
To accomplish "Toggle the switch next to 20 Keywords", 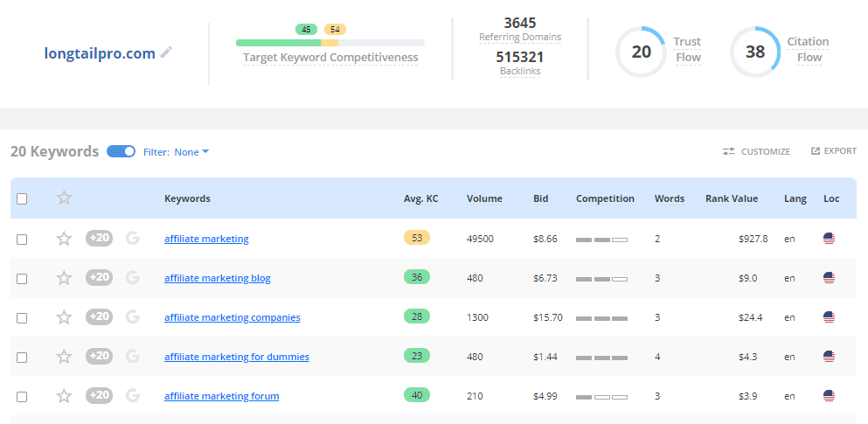I will (x=122, y=151).
